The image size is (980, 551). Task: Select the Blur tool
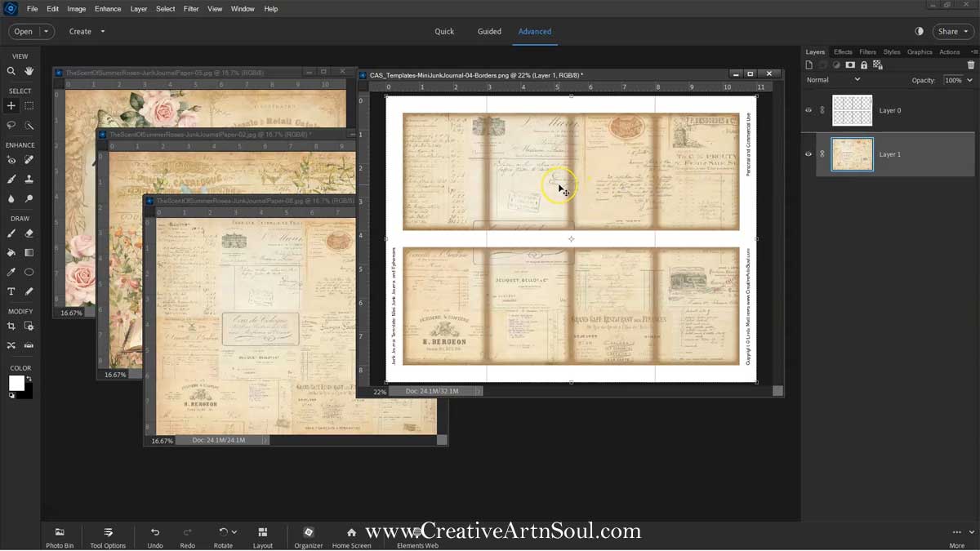coord(11,198)
